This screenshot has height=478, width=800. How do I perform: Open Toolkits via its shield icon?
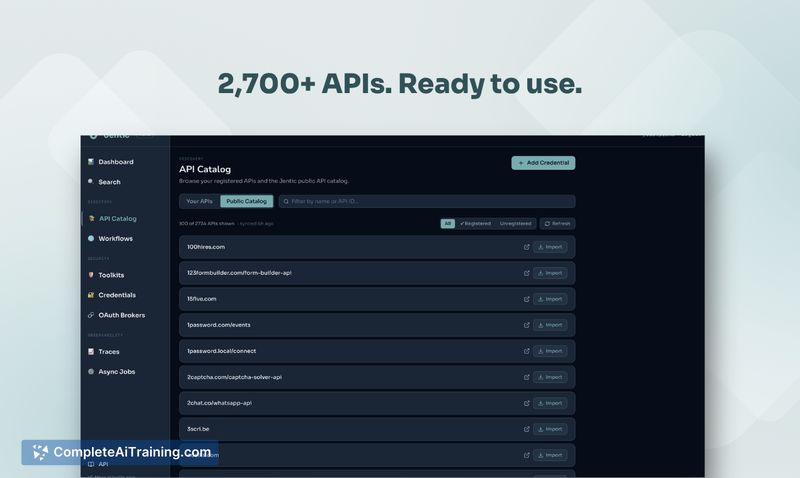[91, 275]
